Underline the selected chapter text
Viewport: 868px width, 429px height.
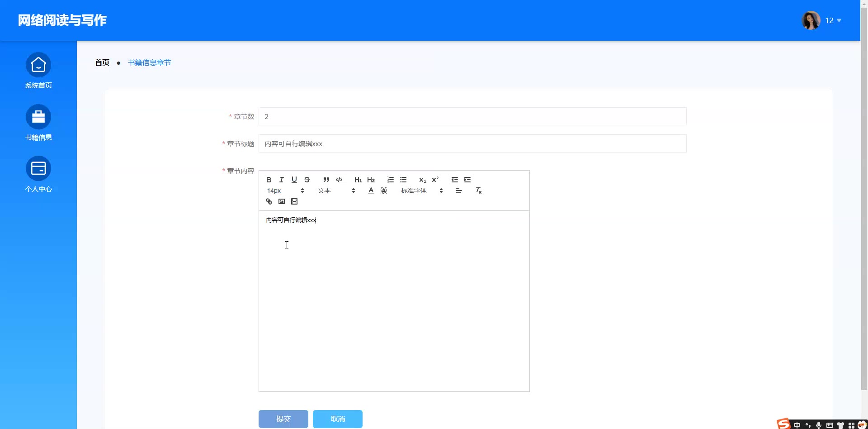tap(294, 180)
